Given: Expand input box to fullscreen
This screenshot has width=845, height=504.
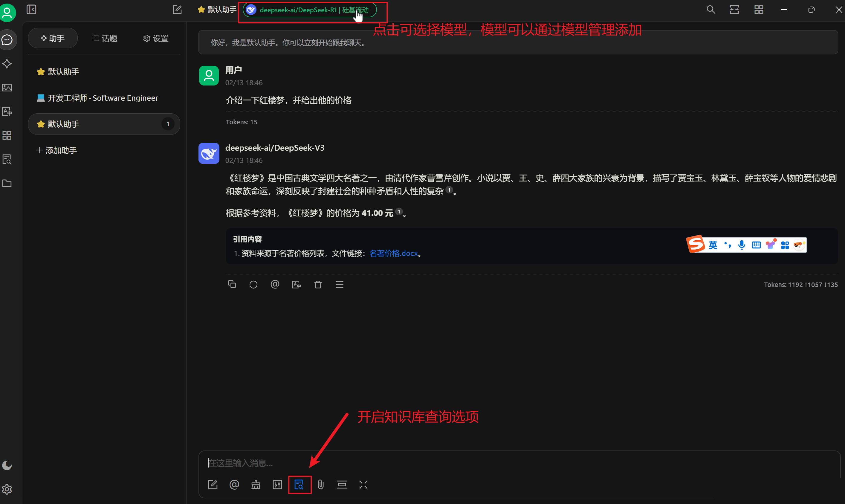Looking at the screenshot, I should pos(363,485).
